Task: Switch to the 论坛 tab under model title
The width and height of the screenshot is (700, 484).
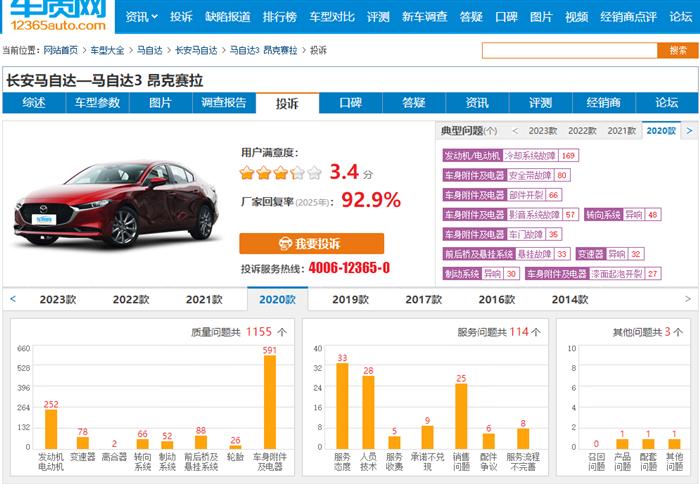Action: (667, 103)
